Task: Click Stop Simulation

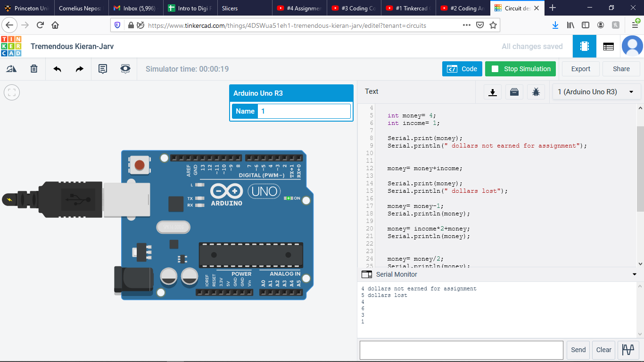Action: pyautogui.click(x=520, y=69)
